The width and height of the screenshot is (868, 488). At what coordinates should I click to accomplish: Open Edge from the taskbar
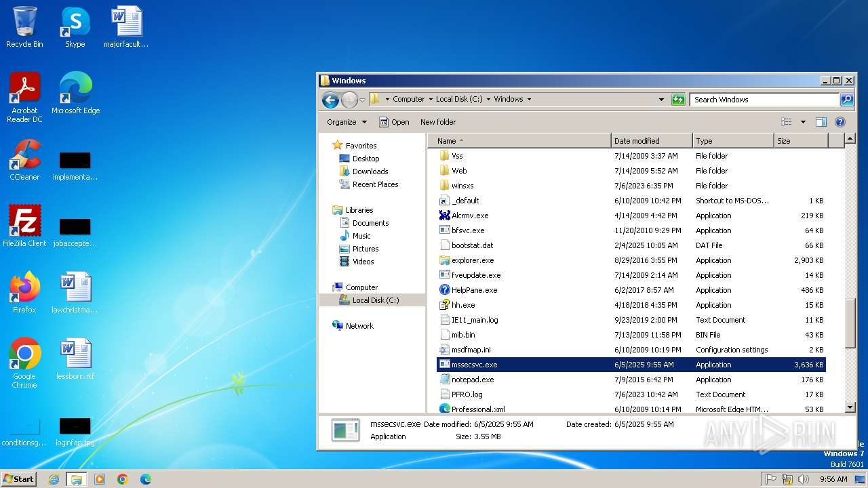click(146, 479)
